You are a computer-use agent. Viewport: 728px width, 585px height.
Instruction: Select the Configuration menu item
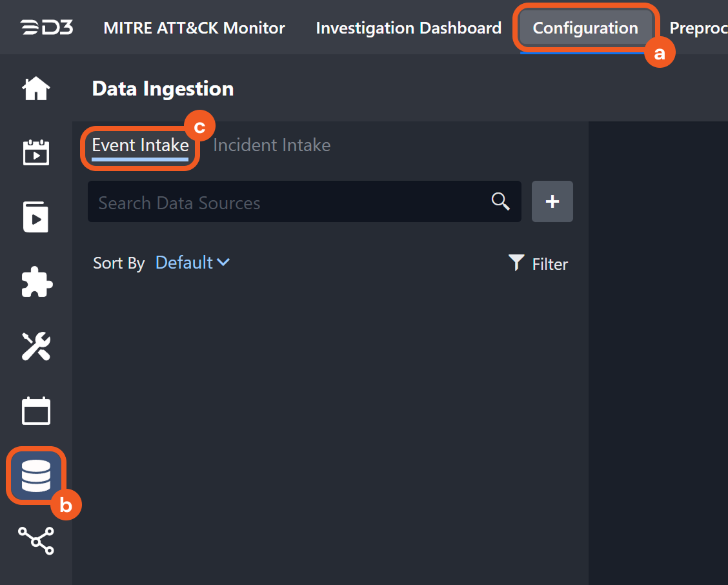pyautogui.click(x=585, y=28)
